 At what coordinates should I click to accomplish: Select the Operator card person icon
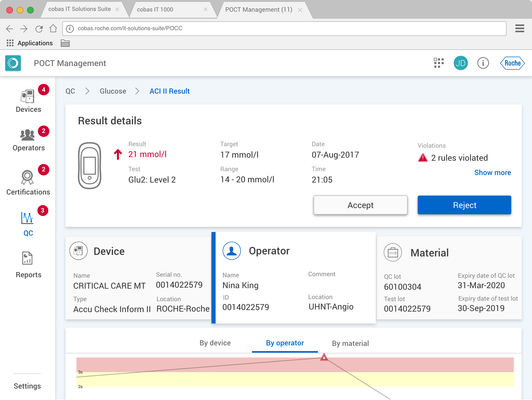click(231, 251)
